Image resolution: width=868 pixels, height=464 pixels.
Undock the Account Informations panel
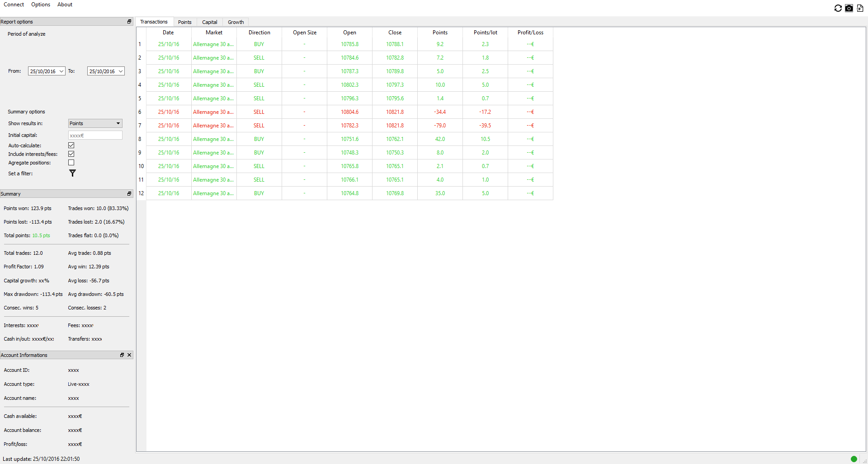point(122,355)
